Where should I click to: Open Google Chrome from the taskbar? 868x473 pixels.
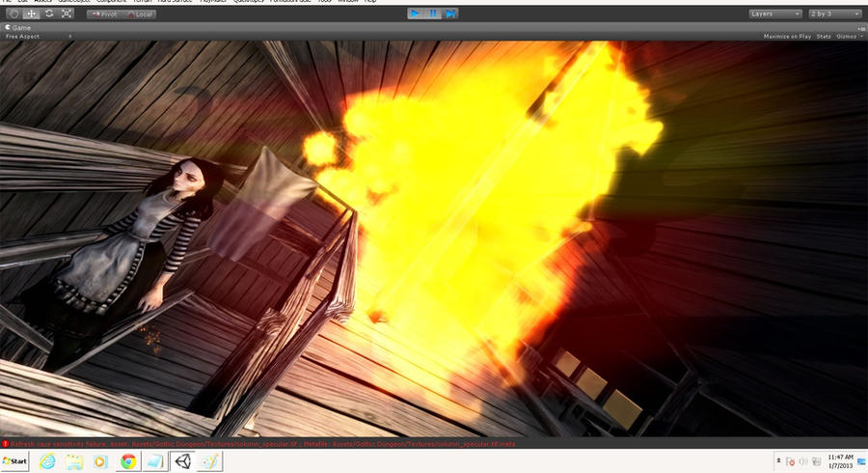click(128, 461)
